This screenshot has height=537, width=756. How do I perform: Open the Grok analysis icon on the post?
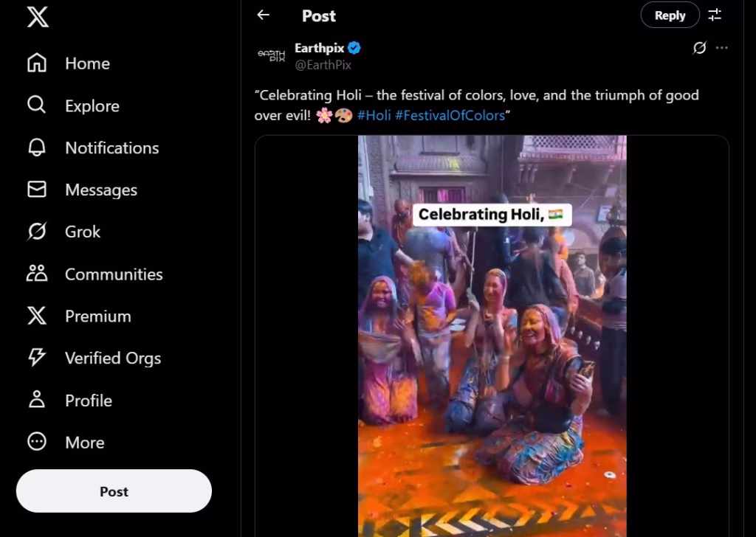pyautogui.click(x=697, y=47)
